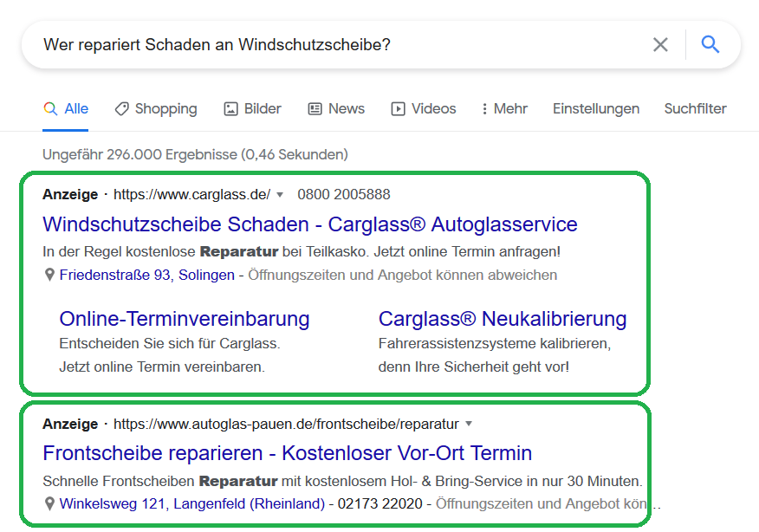
Task: Click the Anzeige label of the autoglas-pauen ad
Action: point(70,424)
